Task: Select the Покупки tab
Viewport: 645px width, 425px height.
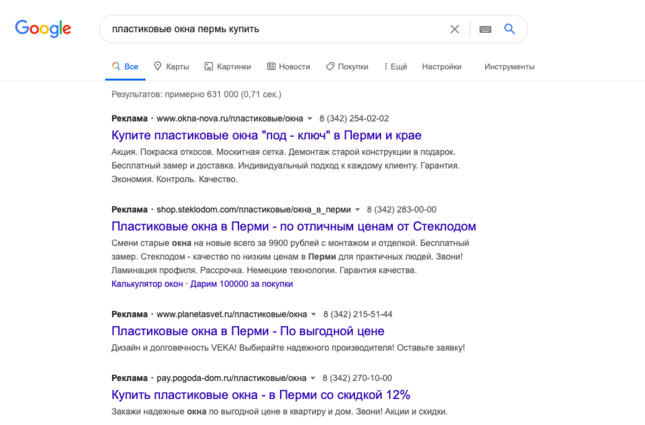Action: point(347,66)
